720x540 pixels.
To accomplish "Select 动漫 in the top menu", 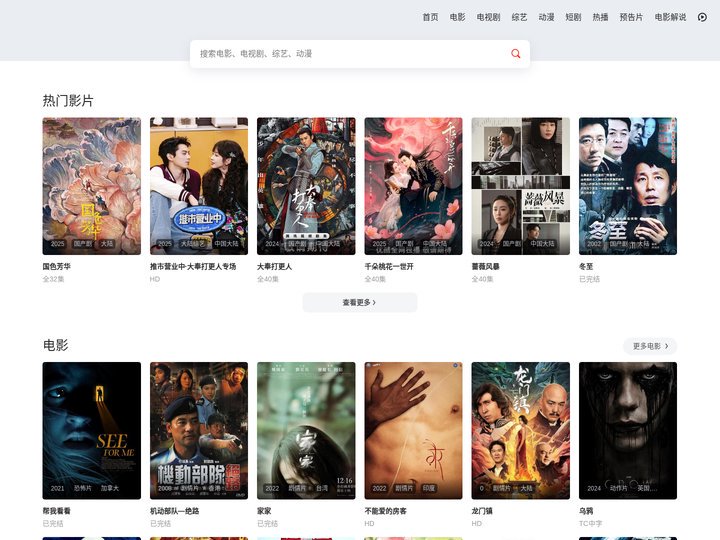I will click(x=546, y=17).
